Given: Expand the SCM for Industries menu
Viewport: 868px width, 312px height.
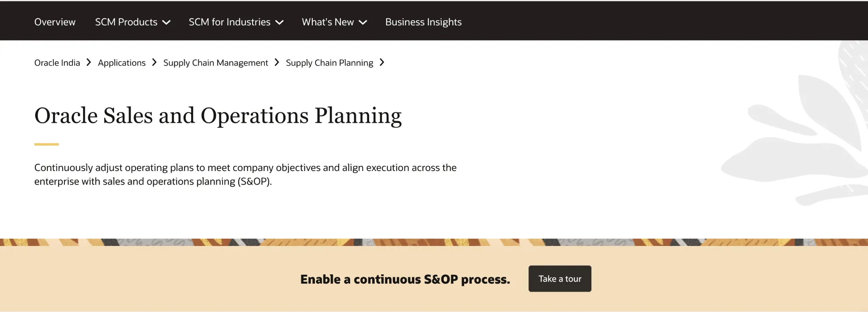Looking at the screenshot, I should coord(236,22).
